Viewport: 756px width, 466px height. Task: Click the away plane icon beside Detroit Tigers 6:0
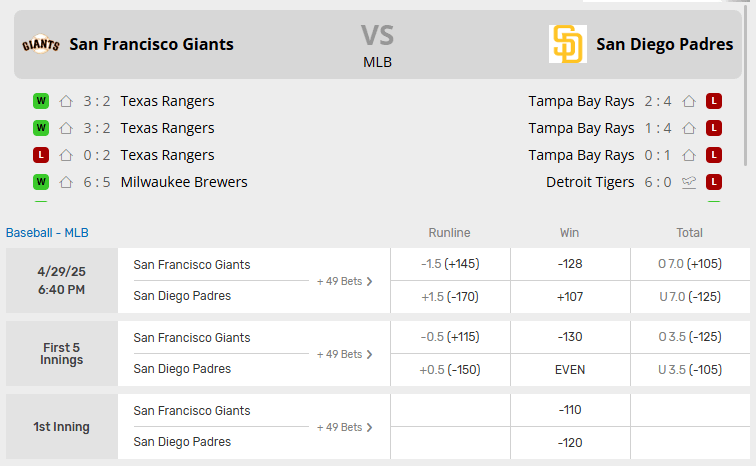(x=689, y=182)
